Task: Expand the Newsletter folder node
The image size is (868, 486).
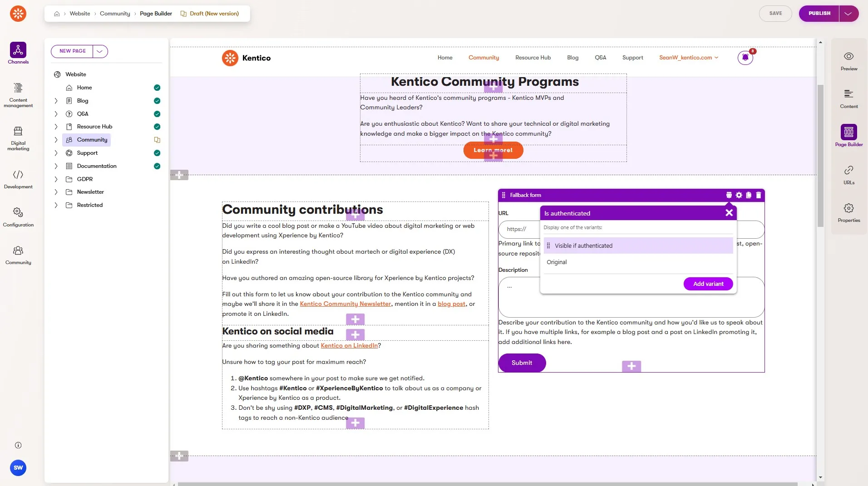Action: [56, 192]
